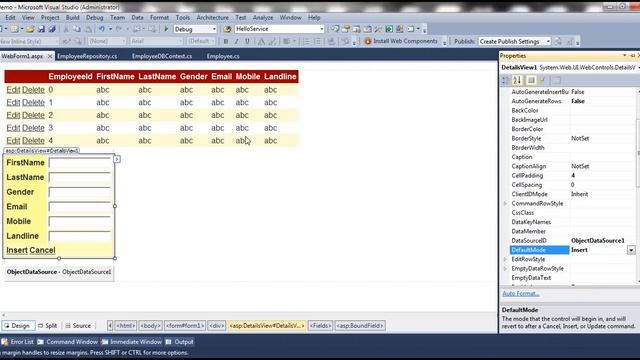Click the Cancel link in DetailsView
The image size is (640, 360).
pos(42,250)
